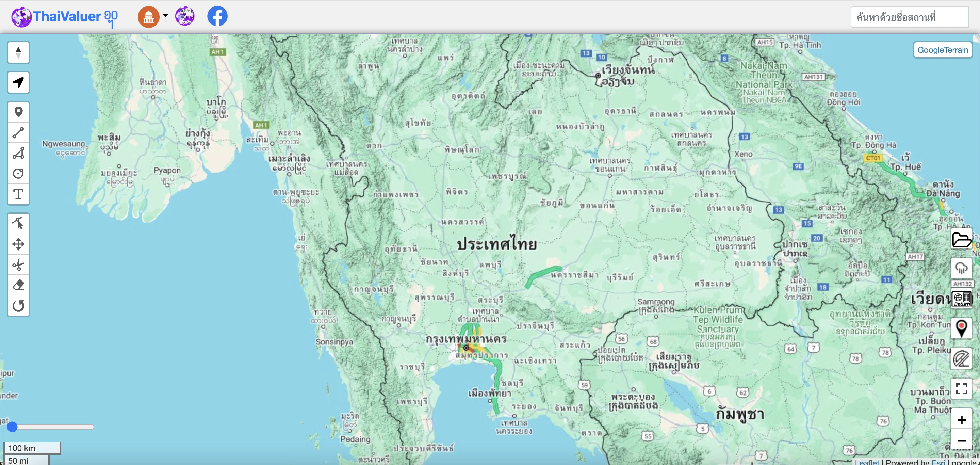The width and height of the screenshot is (980, 465).
Task: Select the text label tool
Action: tap(18, 194)
